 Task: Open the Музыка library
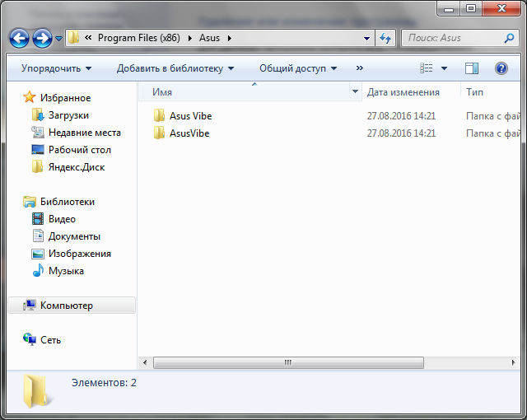click(66, 271)
